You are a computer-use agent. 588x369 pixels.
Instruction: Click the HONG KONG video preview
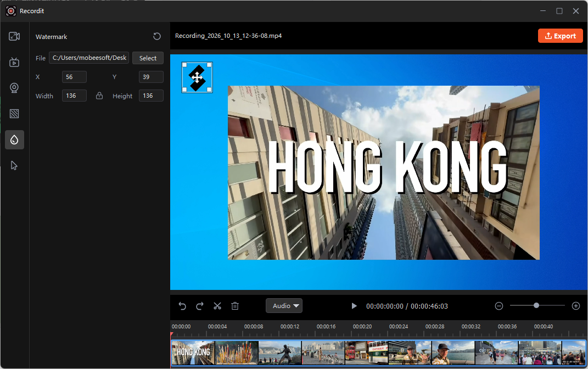384,172
